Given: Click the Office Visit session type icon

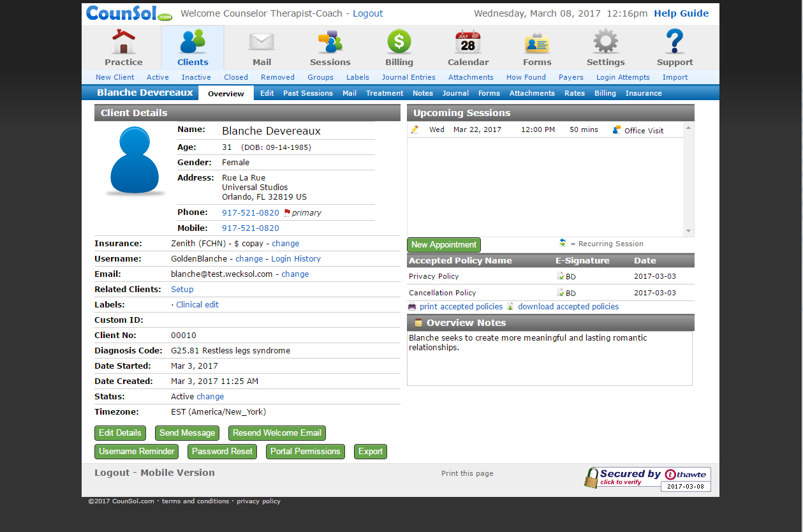Looking at the screenshot, I should click(617, 129).
